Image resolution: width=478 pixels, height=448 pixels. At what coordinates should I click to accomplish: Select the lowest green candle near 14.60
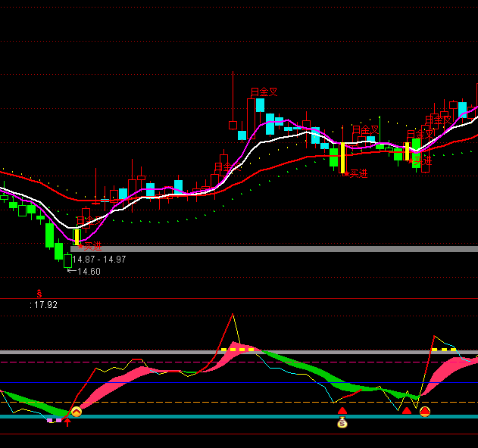click(x=67, y=261)
